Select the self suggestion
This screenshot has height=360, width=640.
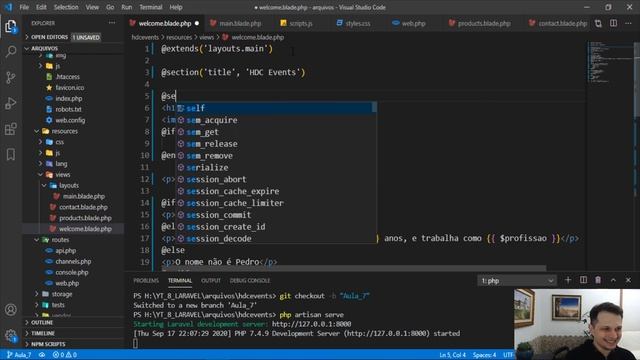click(x=276, y=108)
